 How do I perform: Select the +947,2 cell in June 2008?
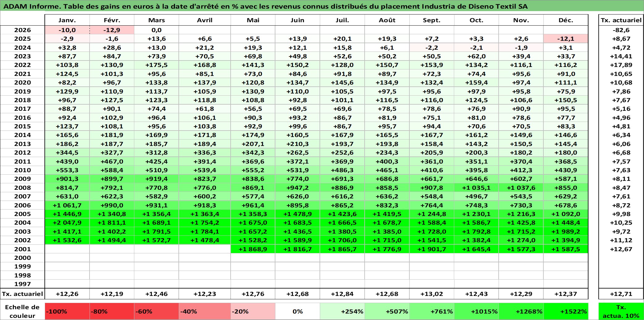point(298,188)
